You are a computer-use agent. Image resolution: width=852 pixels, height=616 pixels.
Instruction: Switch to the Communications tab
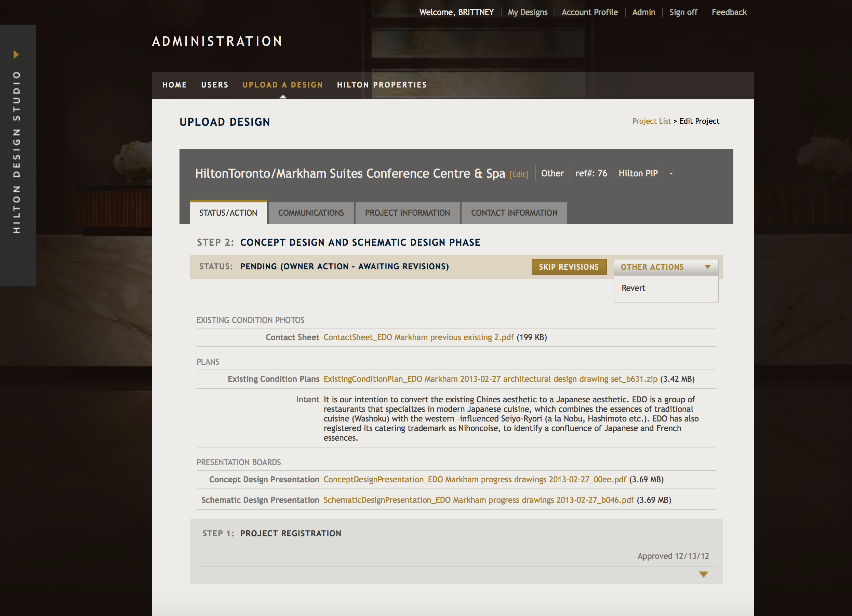(x=311, y=213)
